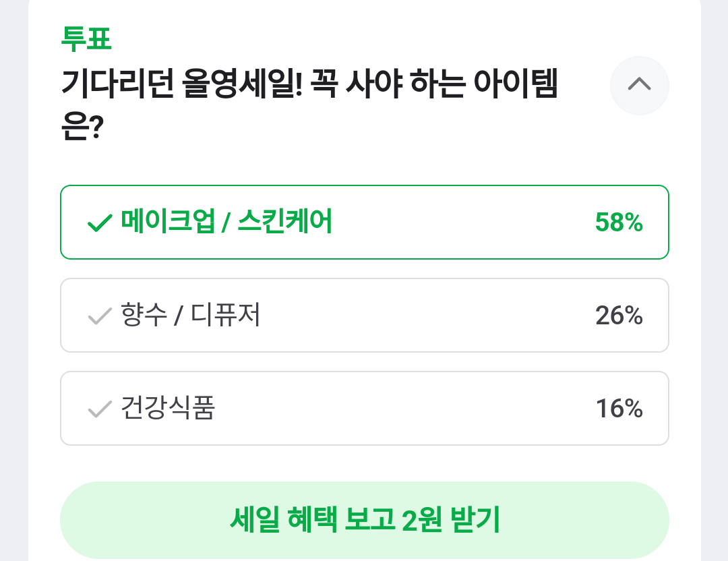728x561 pixels.
Task: Click the gray checkmark beside 건강식품
Action: click(x=100, y=409)
